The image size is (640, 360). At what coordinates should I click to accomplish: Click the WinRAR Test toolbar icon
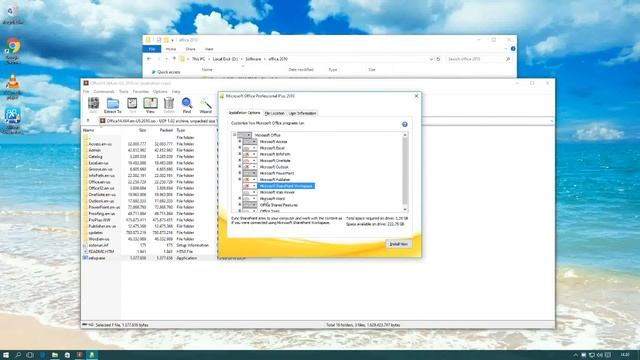click(x=132, y=105)
